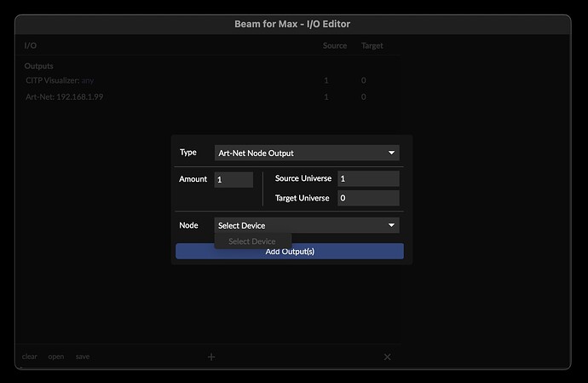The width and height of the screenshot is (588, 383).
Task: Click the I/O column header
Action: tap(31, 45)
